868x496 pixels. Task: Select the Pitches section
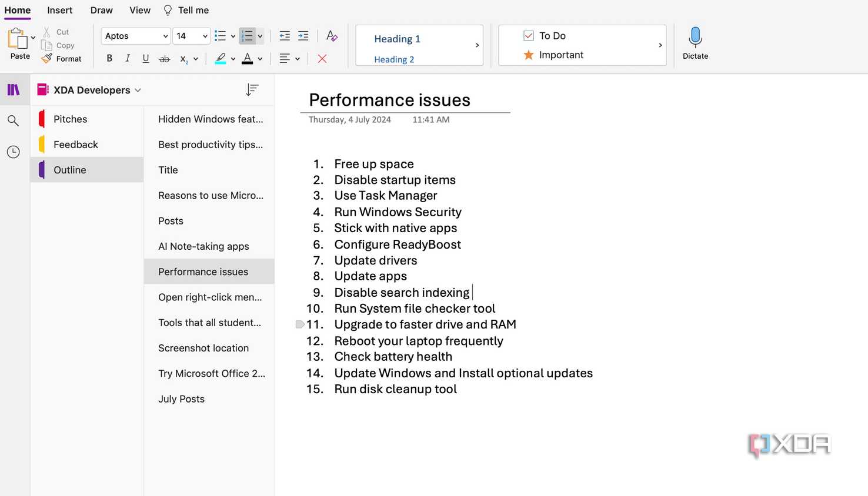point(87,119)
